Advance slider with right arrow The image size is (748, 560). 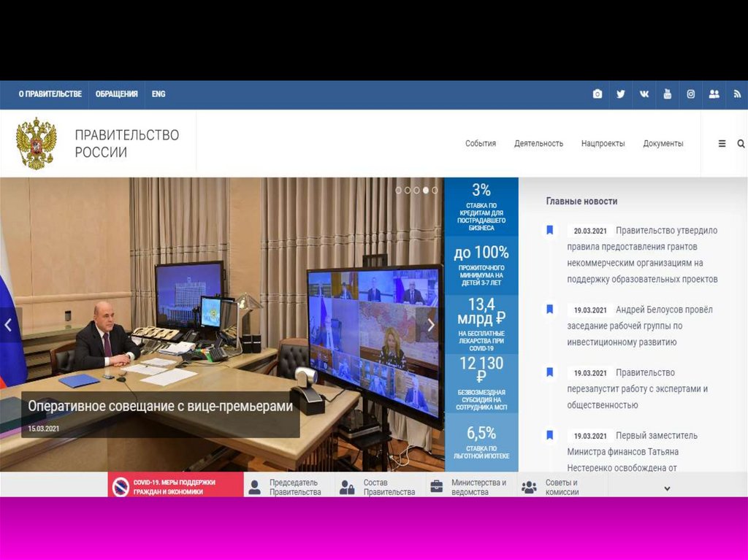click(x=430, y=325)
